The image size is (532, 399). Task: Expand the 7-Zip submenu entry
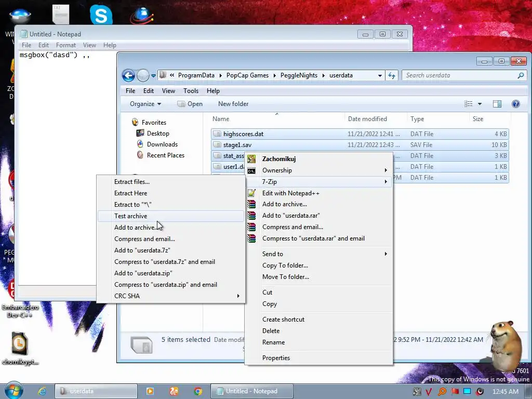[319, 181]
